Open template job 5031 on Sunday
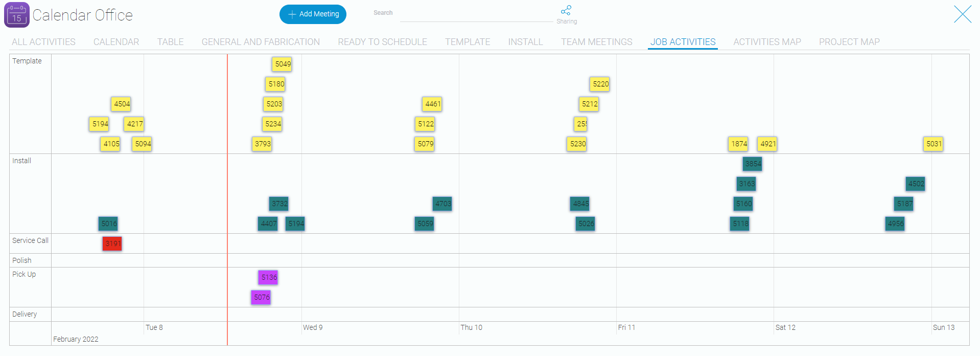Image resolution: width=980 pixels, height=356 pixels. (x=934, y=144)
